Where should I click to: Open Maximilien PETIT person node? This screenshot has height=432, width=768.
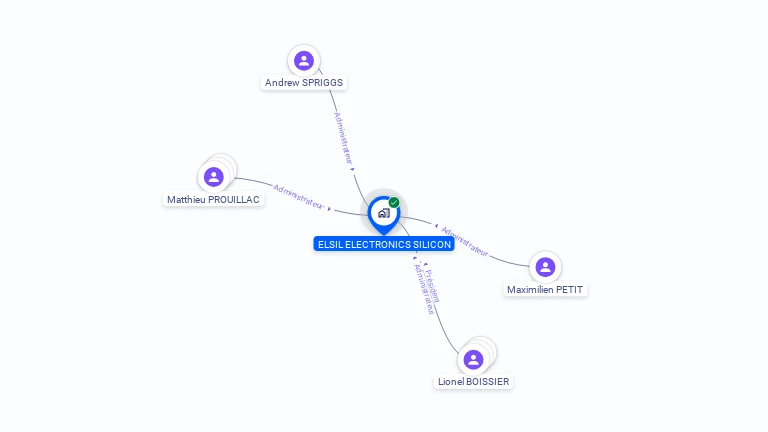[x=545, y=267]
